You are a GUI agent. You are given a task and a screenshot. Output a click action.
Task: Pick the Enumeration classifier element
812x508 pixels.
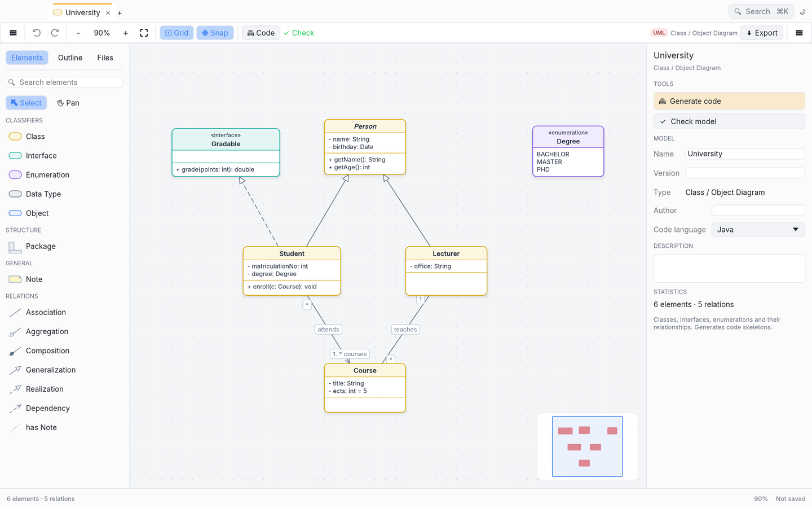pyautogui.click(x=47, y=175)
